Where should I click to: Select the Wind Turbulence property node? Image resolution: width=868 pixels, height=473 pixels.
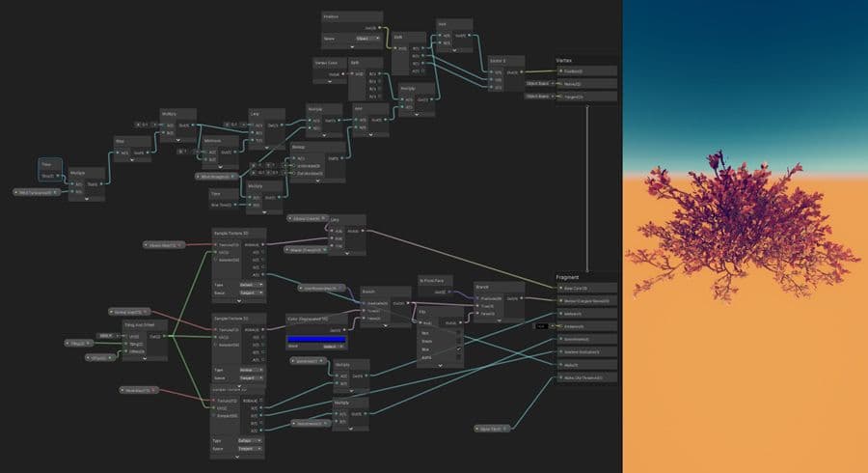tap(34, 192)
